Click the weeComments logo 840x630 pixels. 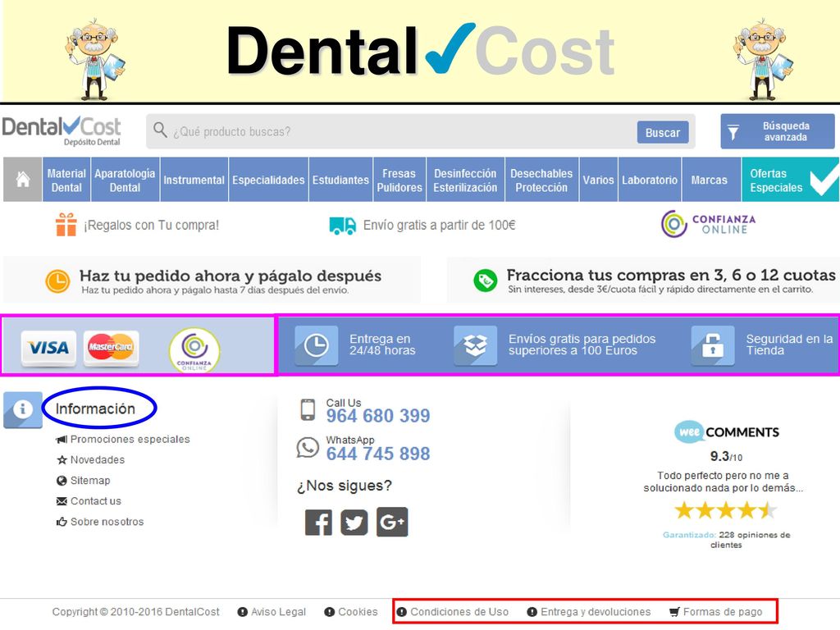727,431
